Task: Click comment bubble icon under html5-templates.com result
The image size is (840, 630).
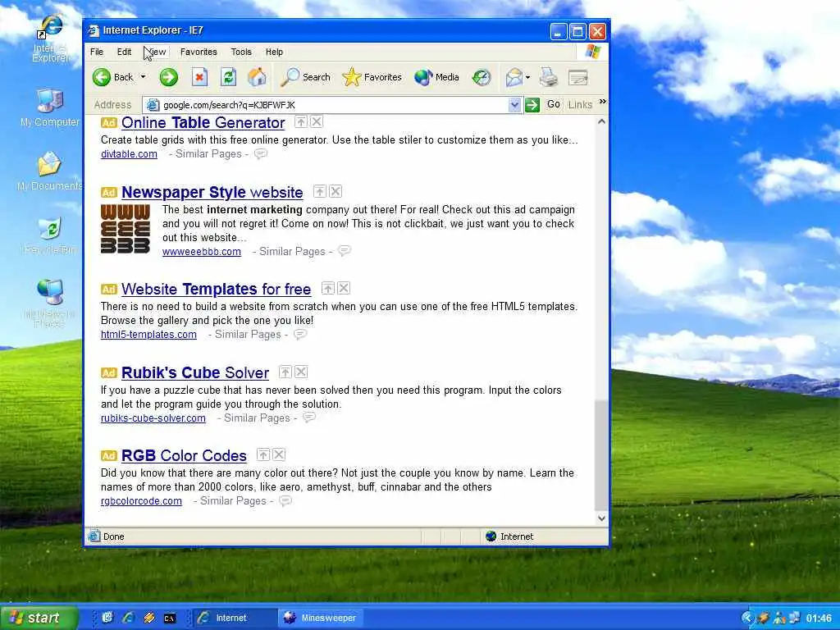Action: (x=300, y=335)
